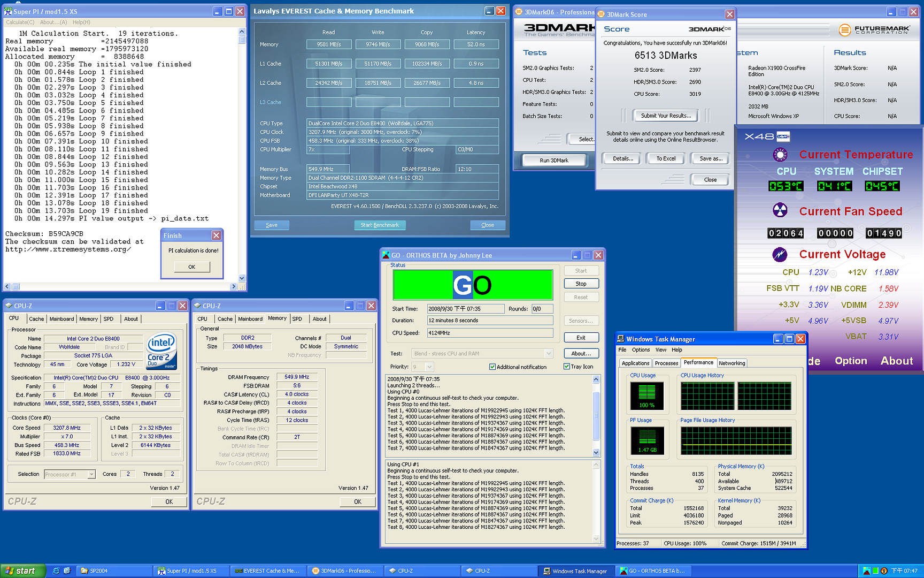The image size is (924, 578).
Task: Open Help menu in Super PI
Action: click(x=81, y=22)
